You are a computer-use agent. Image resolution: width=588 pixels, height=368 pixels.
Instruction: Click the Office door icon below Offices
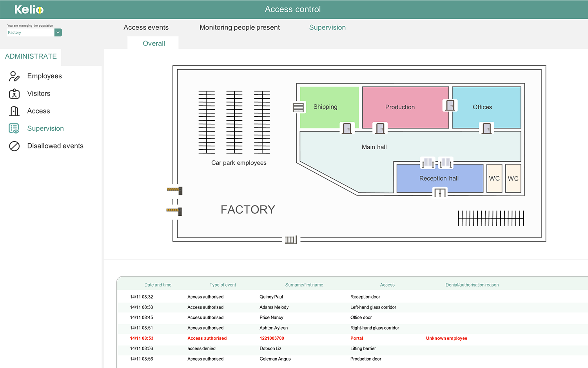486,129
